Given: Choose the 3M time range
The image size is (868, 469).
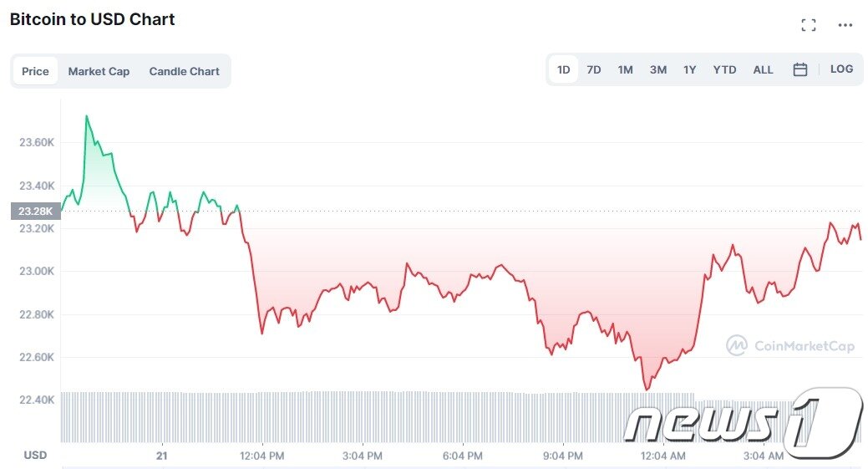Looking at the screenshot, I should 658,69.
